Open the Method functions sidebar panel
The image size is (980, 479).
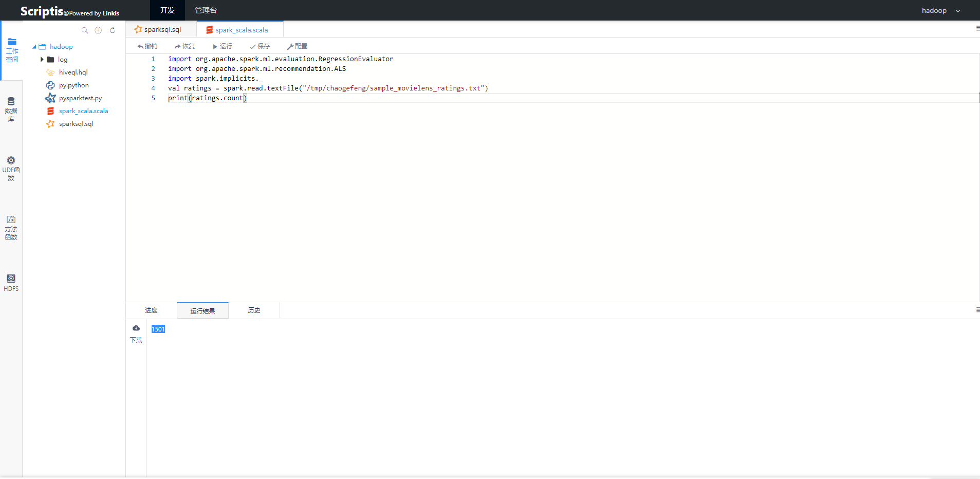11,228
